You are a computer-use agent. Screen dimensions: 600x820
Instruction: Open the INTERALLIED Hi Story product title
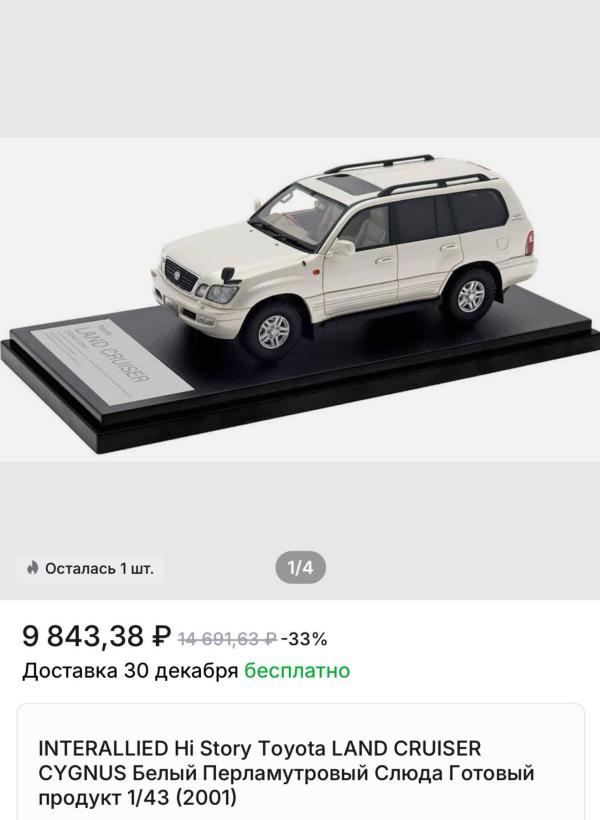[x=286, y=773]
